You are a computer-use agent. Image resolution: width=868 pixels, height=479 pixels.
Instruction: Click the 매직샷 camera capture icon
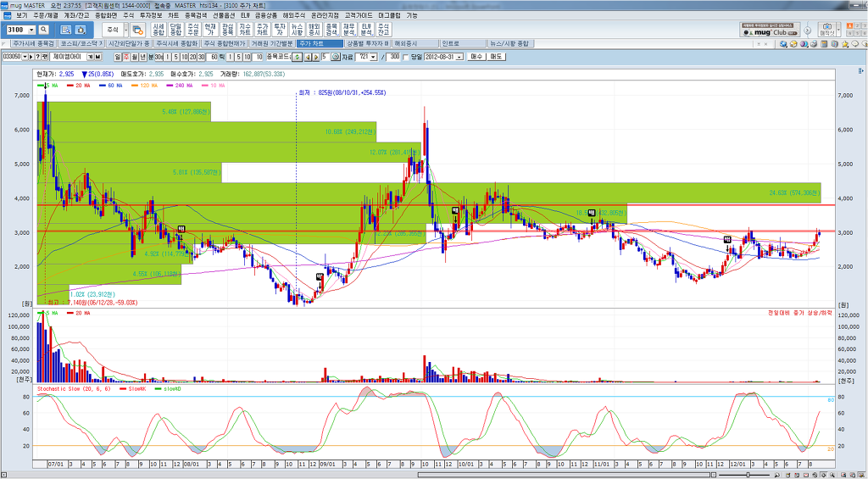827,30
